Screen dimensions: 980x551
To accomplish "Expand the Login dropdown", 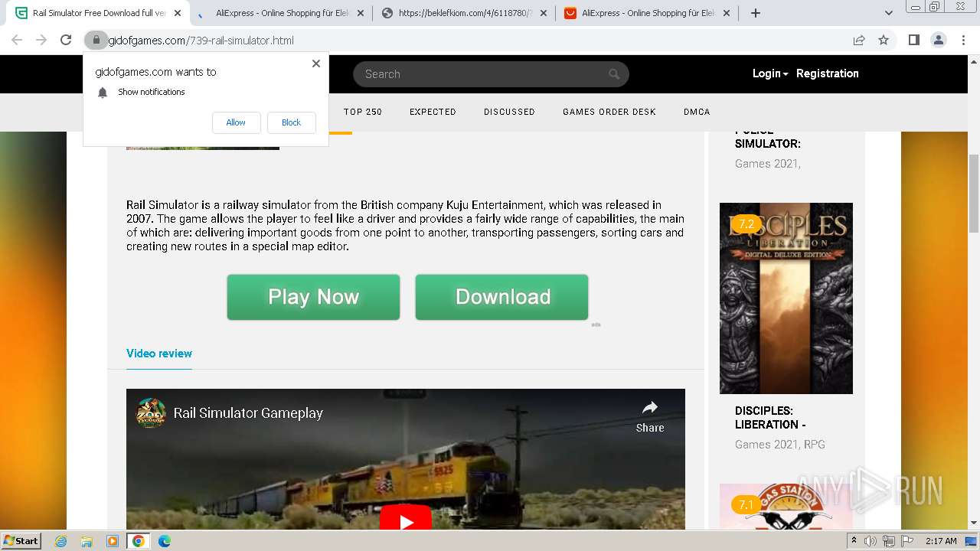I will coord(770,73).
